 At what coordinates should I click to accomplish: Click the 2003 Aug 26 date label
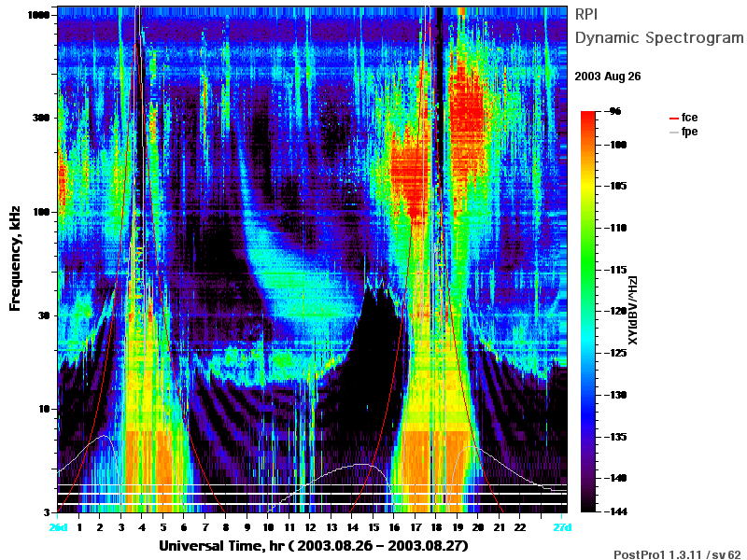608,77
